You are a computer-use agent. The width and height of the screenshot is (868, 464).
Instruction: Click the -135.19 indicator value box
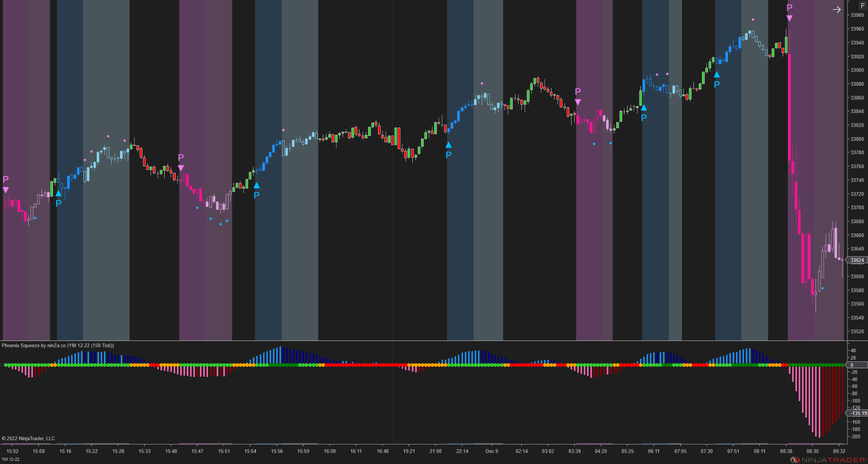[x=858, y=412]
